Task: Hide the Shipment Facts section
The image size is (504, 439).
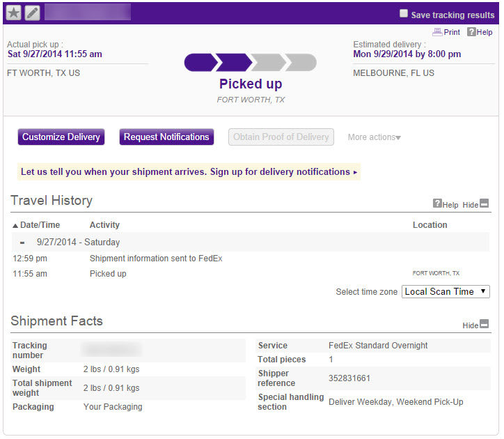Action: click(475, 325)
